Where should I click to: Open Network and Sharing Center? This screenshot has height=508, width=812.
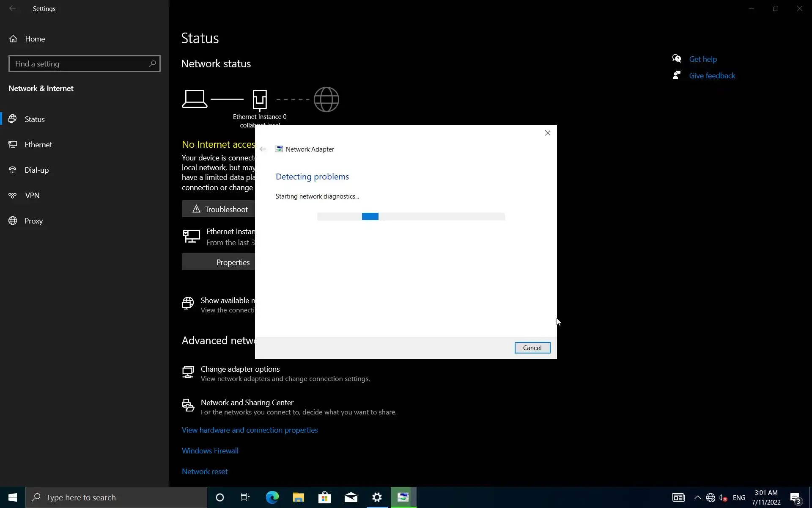(x=247, y=403)
